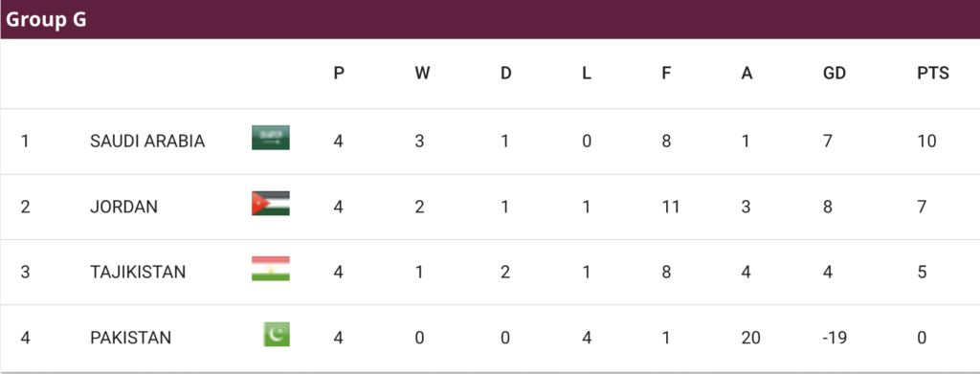Click the PTS column header
The height and width of the screenshot is (374, 980).
933,74
